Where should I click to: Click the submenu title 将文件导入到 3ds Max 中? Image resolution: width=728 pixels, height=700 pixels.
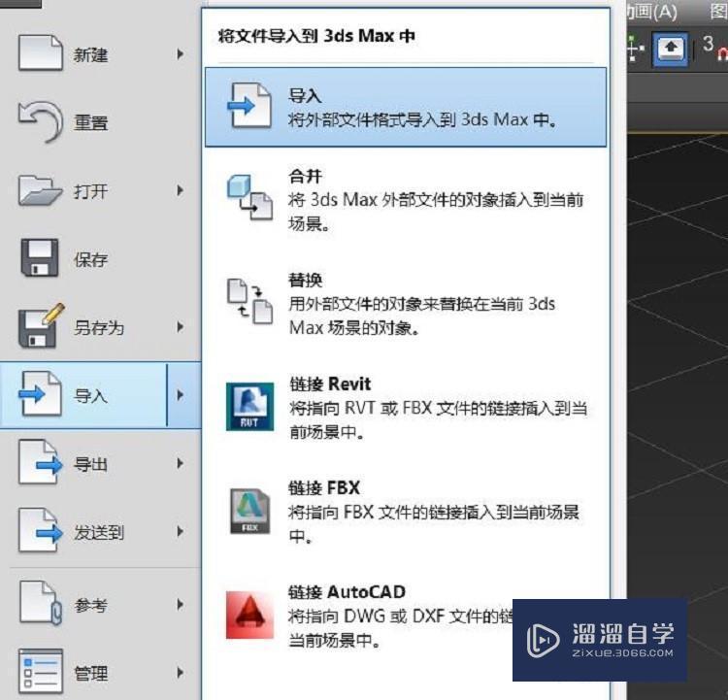pos(316,36)
